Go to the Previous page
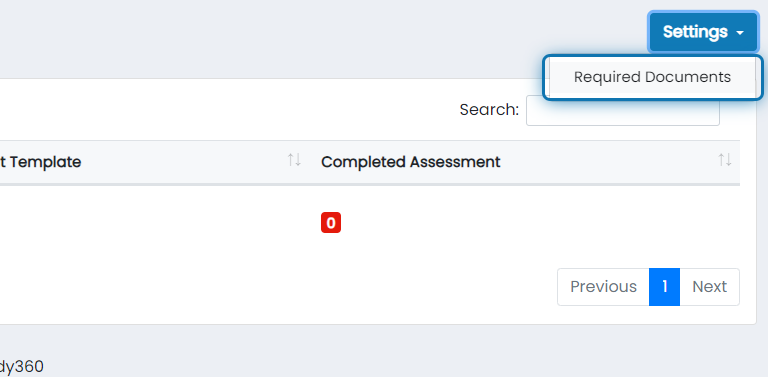Screen dimensions: 768x377 [603, 287]
